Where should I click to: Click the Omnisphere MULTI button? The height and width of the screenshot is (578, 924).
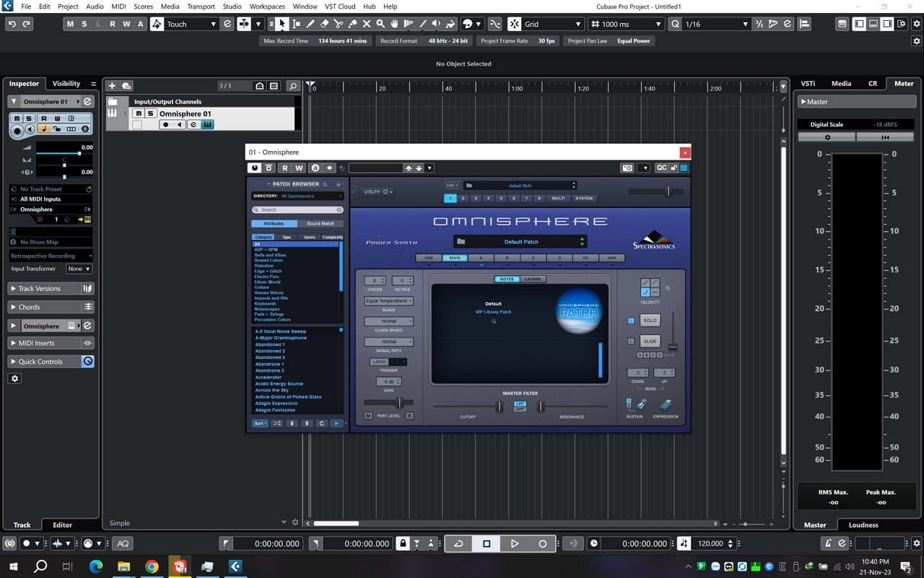(x=559, y=198)
